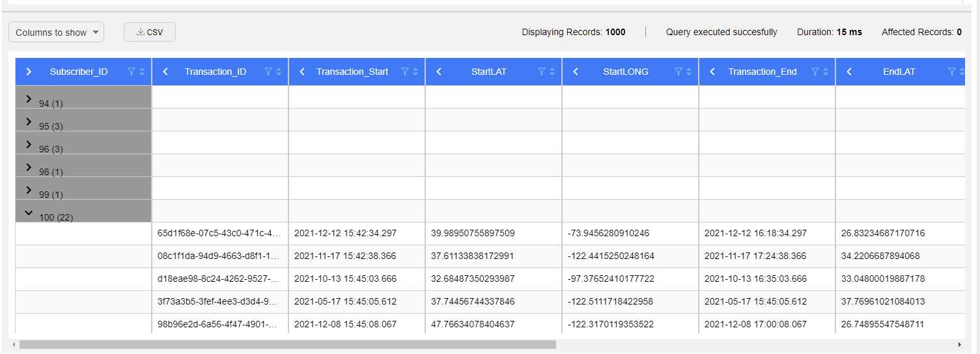Click the Transaction_End column header label
Screen dimensions: 980x354
click(x=762, y=72)
